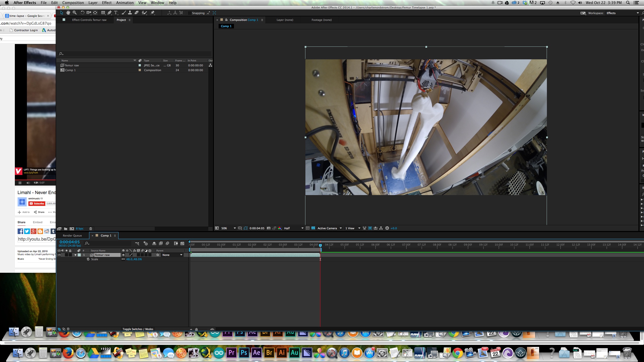The image size is (644, 362).
Task: Click the Scale stopwatch icon
Action: click(x=88, y=259)
